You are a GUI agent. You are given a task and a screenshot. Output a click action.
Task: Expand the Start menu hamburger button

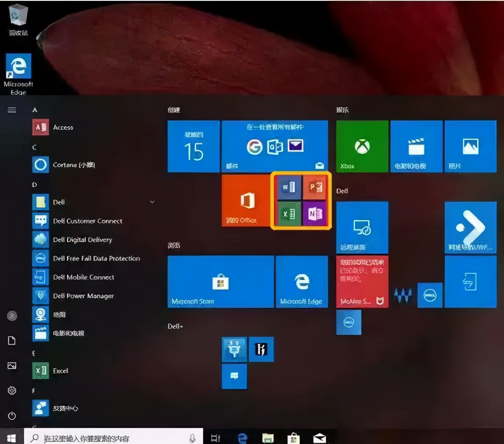(12, 110)
